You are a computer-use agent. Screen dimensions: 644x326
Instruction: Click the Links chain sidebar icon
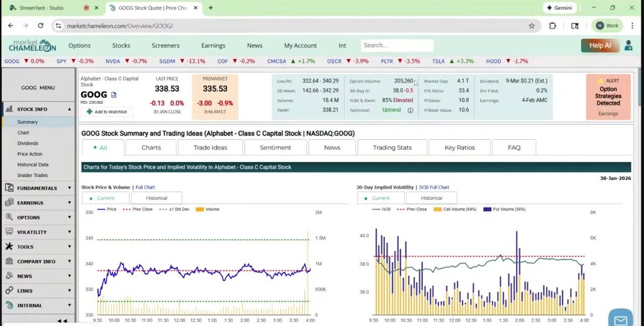pyautogui.click(x=9, y=290)
